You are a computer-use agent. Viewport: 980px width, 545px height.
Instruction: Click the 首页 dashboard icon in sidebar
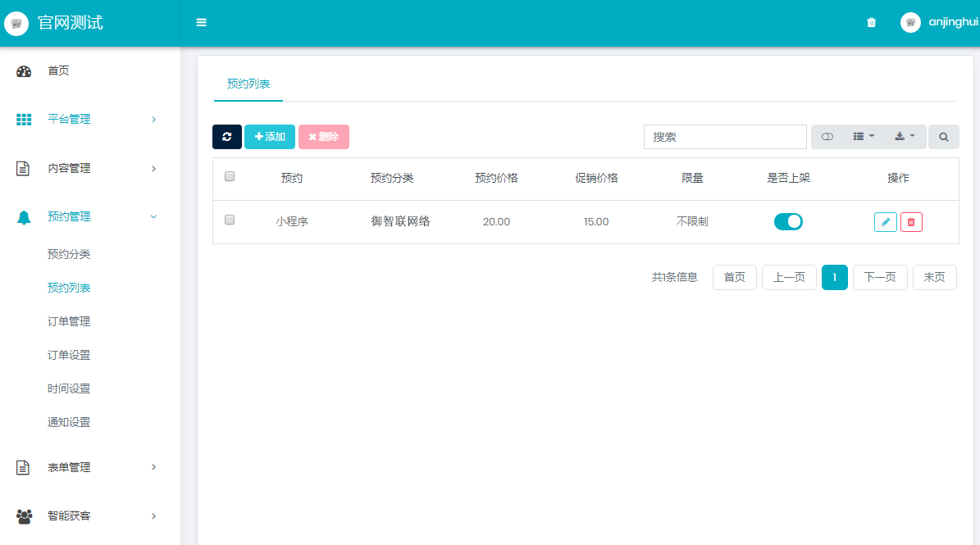coord(24,71)
